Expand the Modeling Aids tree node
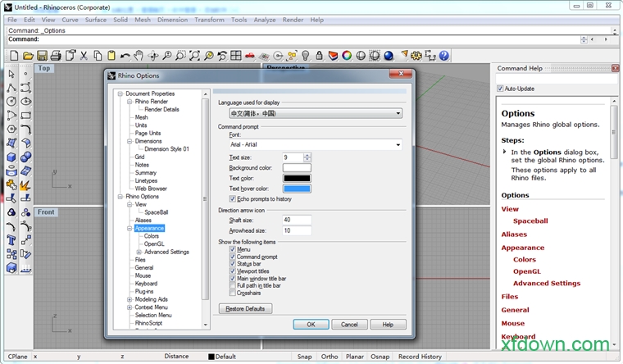This screenshot has width=623, height=364. point(130,300)
